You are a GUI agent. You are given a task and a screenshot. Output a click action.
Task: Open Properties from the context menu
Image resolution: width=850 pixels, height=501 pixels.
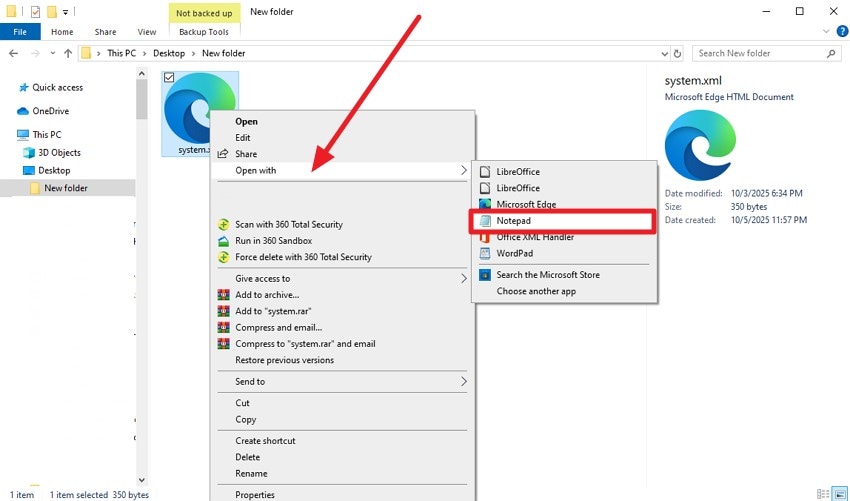pyautogui.click(x=342, y=494)
